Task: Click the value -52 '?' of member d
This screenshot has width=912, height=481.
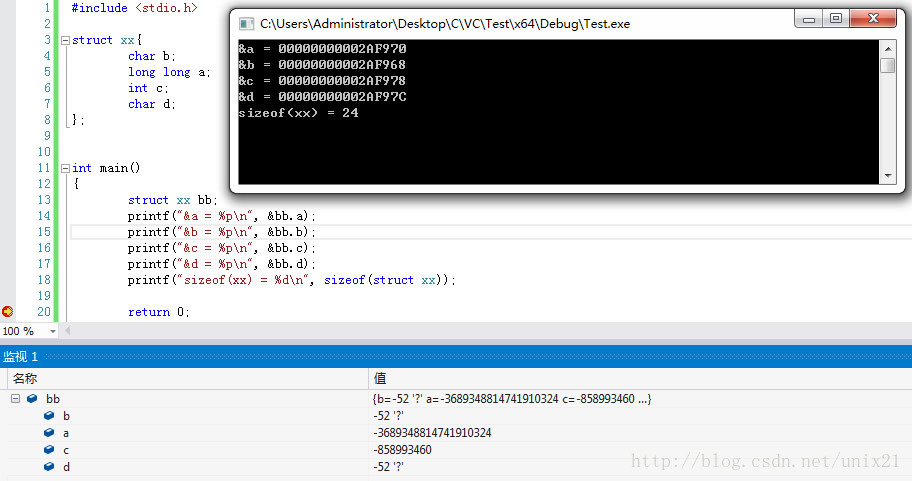Action: click(389, 466)
